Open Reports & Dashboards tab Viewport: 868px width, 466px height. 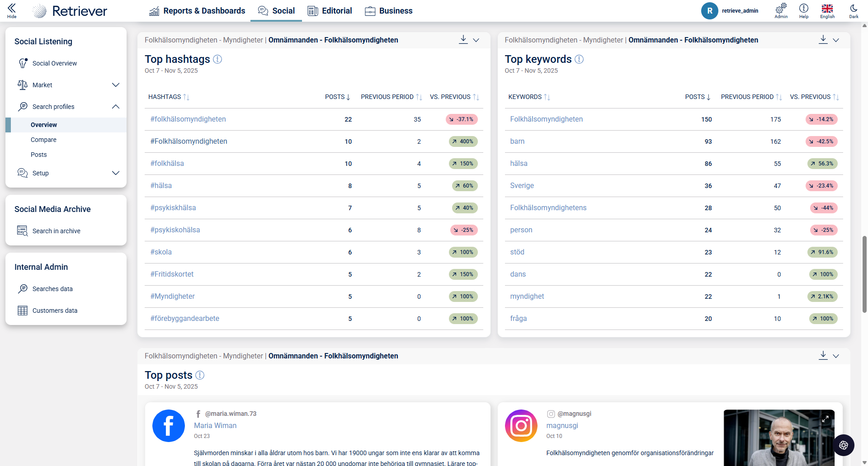click(x=197, y=11)
